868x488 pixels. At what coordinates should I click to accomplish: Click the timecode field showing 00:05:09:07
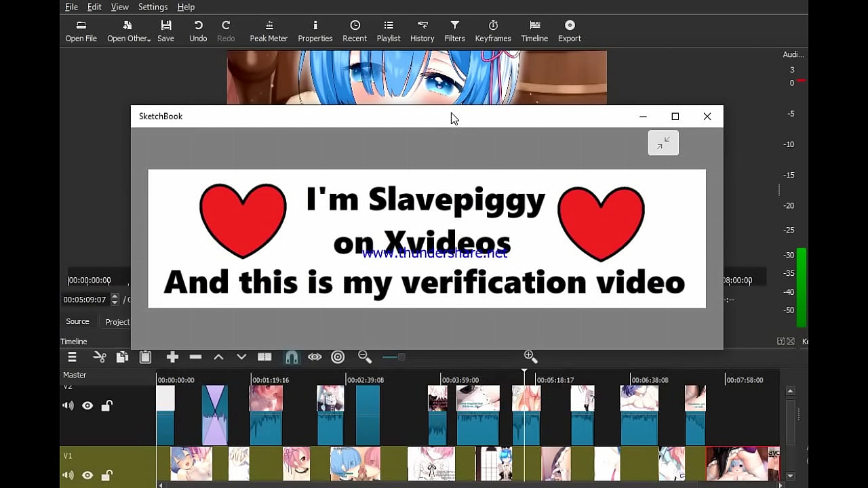point(84,299)
